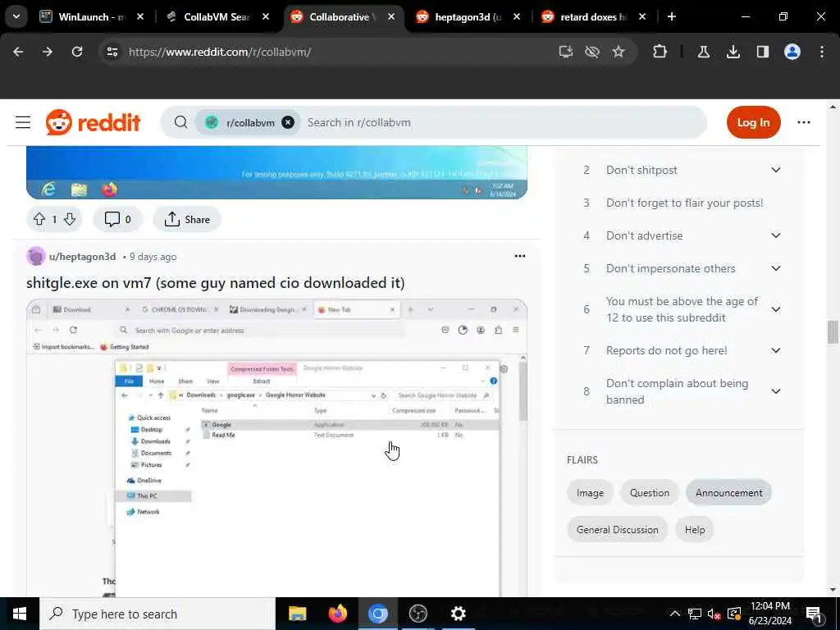840x630 pixels.
Task: Open the Chrome downloads icon
Action: coord(733,52)
